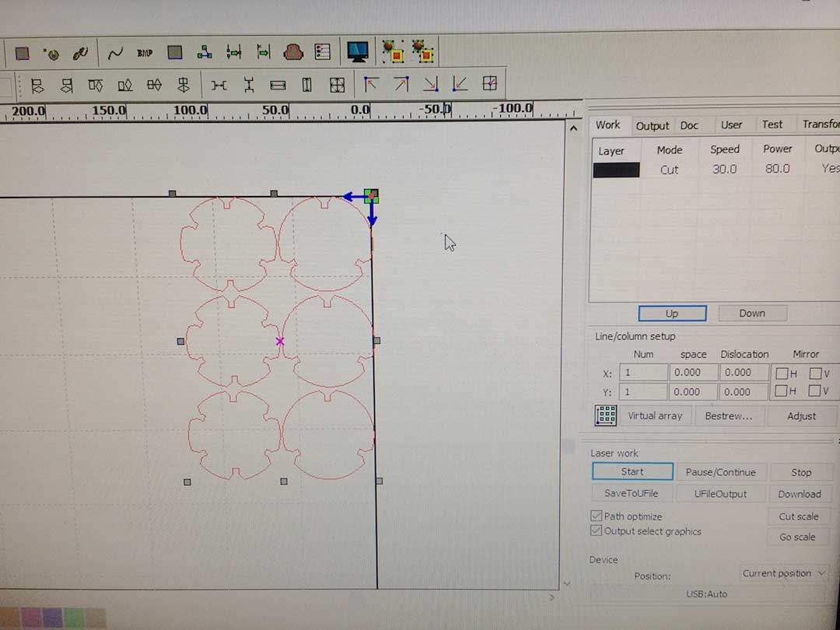This screenshot has height=630, width=840.
Task: Click the UFileOutput button
Action: (720, 494)
